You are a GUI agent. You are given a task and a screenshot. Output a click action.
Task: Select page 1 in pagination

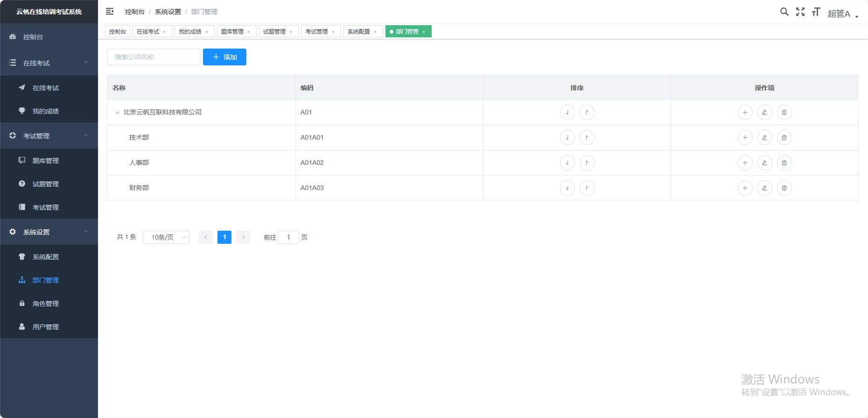(x=224, y=237)
